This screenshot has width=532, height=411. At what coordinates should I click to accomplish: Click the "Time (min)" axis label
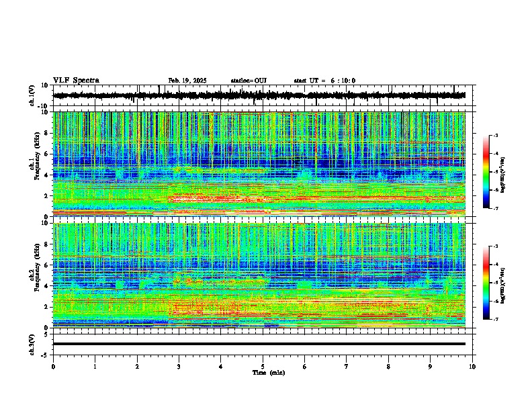(269, 373)
